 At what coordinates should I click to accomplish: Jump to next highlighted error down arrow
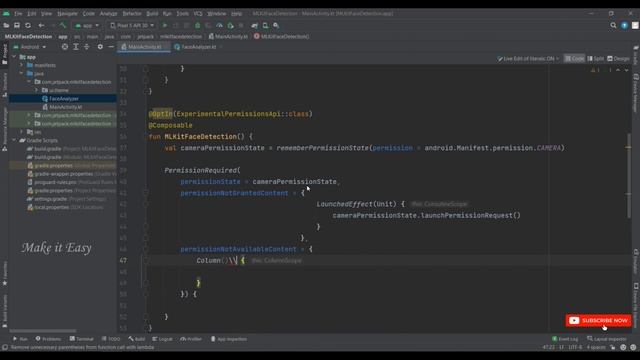point(627,70)
